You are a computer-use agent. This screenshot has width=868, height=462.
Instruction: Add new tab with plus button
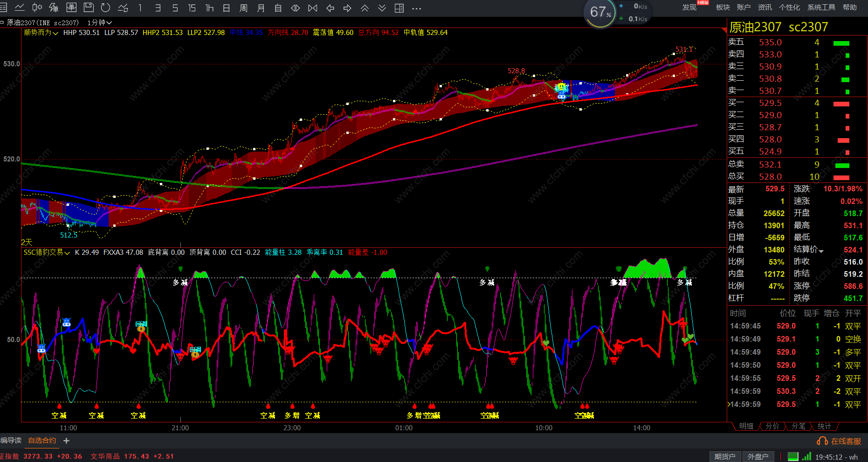(66, 441)
